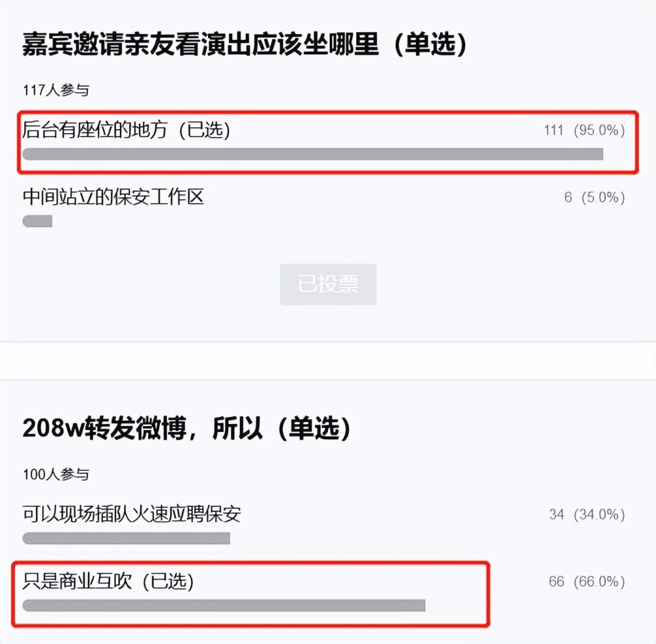Select option 中间站立的保安工作区
The width and height of the screenshot is (656, 644).
pos(113,197)
